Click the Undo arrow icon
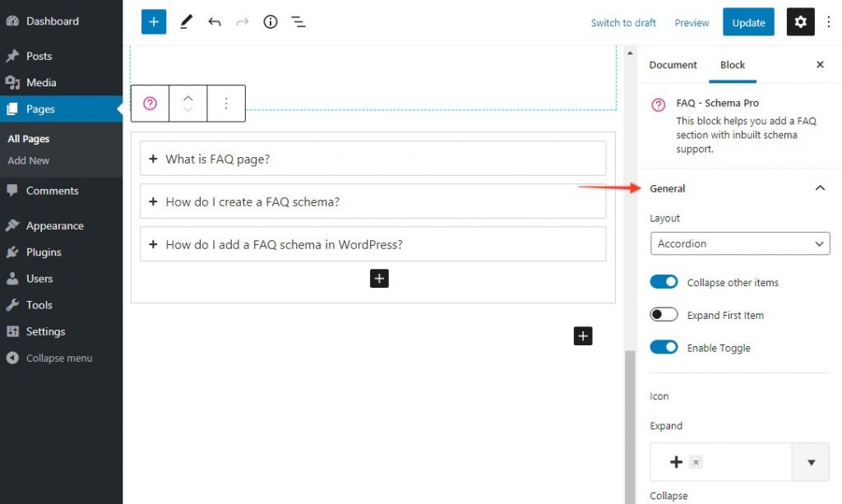This screenshot has height=504, width=842. [215, 22]
